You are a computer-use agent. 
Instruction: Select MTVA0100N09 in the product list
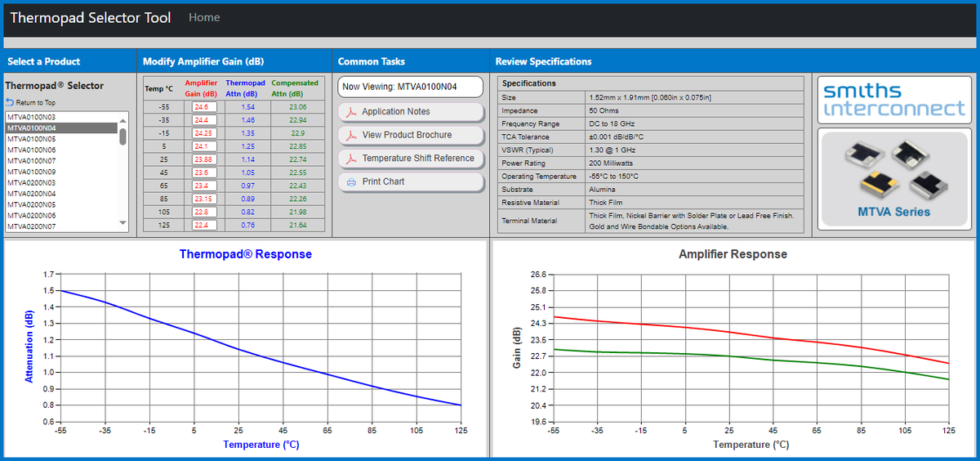coord(61,172)
